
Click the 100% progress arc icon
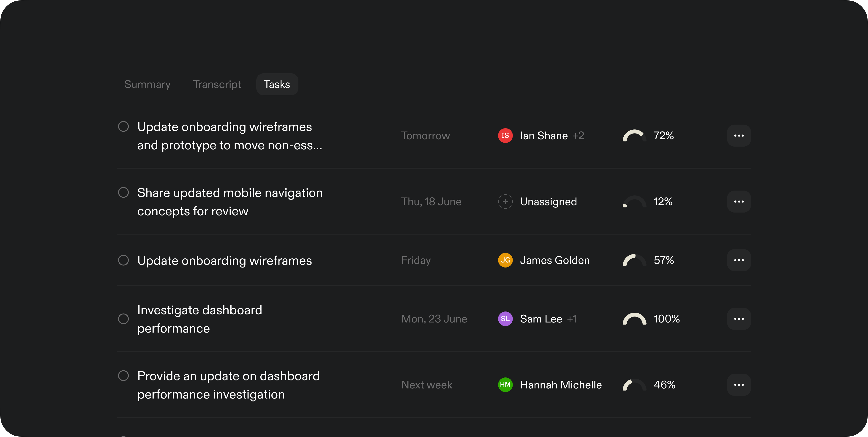click(634, 319)
